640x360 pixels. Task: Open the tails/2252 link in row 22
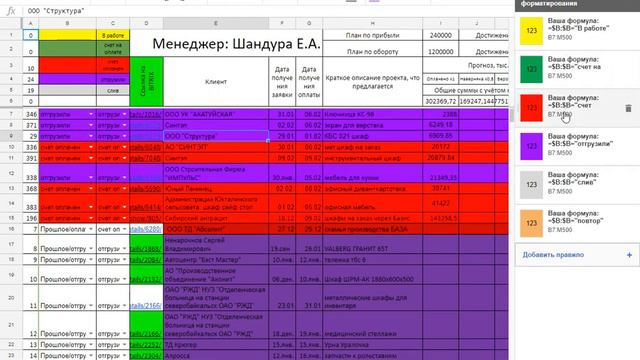click(x=146, y=345)
